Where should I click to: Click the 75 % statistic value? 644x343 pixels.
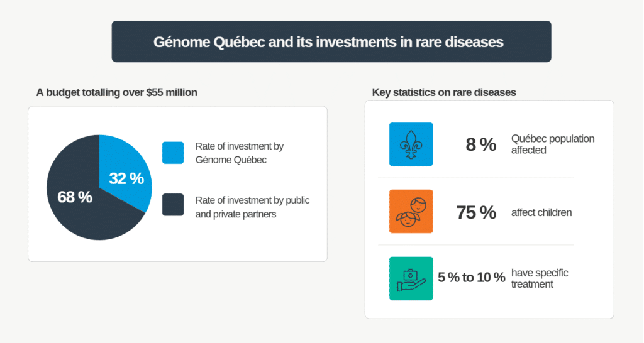(476, 212)
